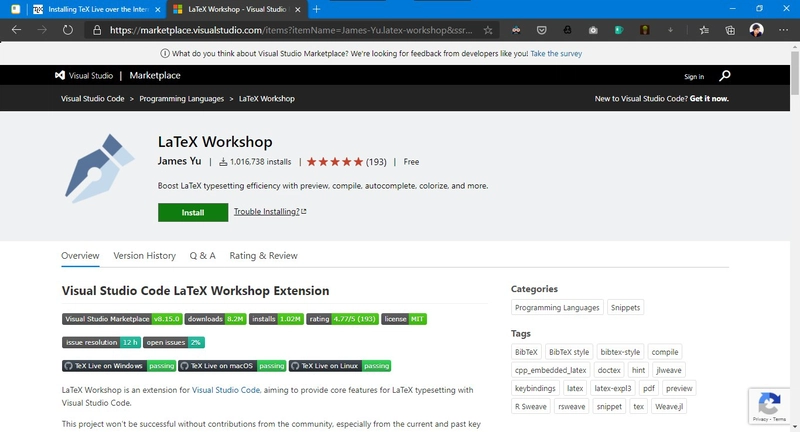Viewport: 800px width, 432px height.
Task: Click the cpp_embedded_latex tag
Action: pyautogui.click(x=551, y=370)
